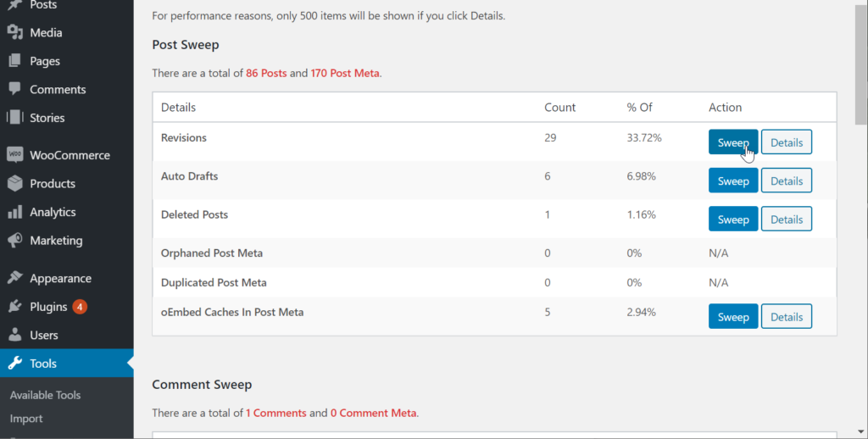This screenshot has height=439, width=868.
Task: Click the plugins update count badge
Action: click(80, 307)
